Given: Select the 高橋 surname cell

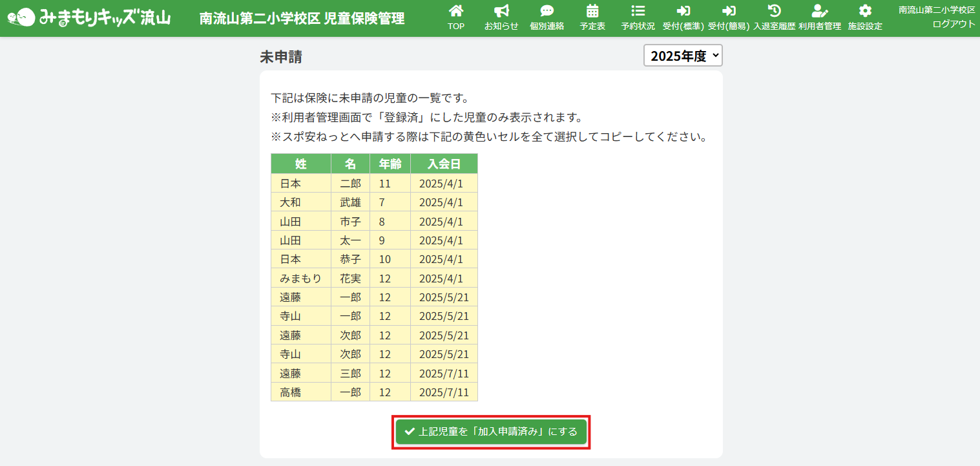Looking at the screenshot, I should pyautogui.click(x=300, y=392).
